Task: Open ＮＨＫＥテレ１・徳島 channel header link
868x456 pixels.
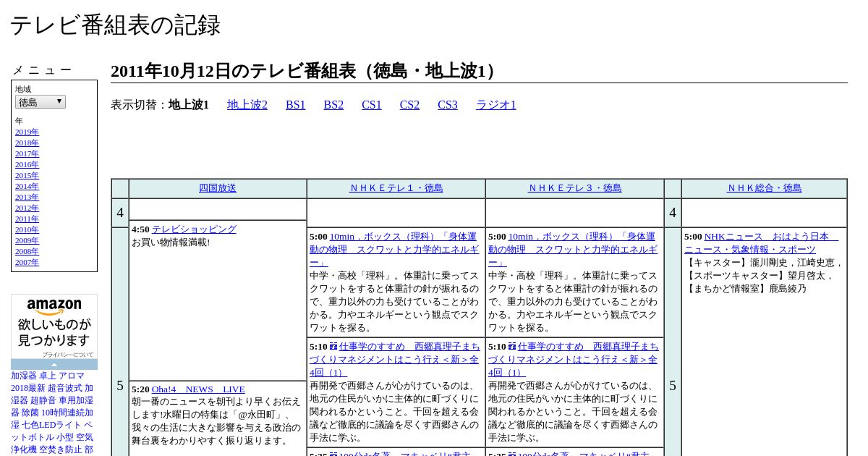Action: click(396, 188)
